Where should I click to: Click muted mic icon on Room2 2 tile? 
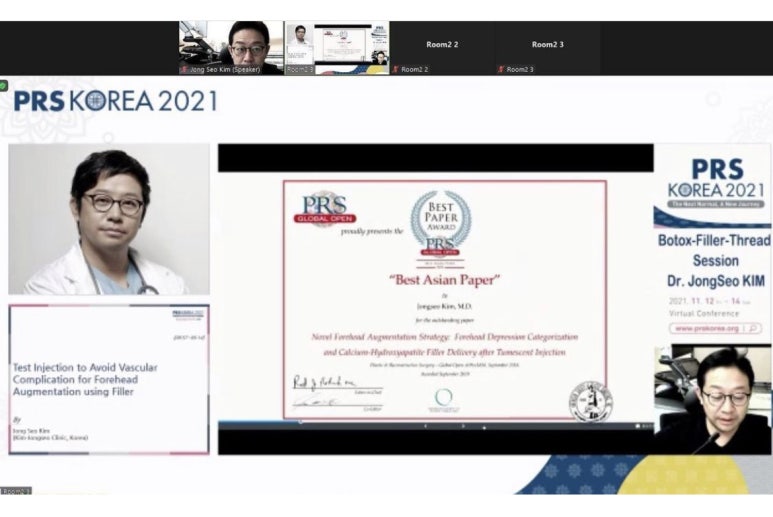tap(395, 69)
